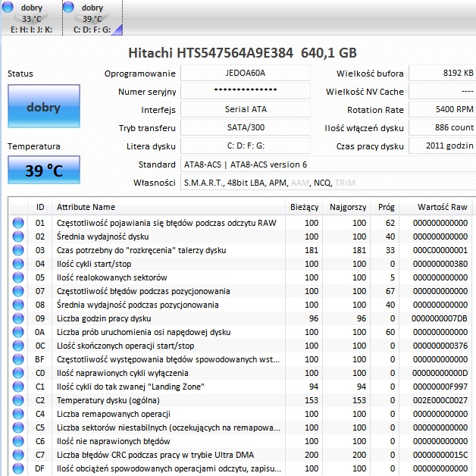
Task: Select row 'Ilość naprawionych cykli wyłączenia'
Action: click(x=240, y=373)
